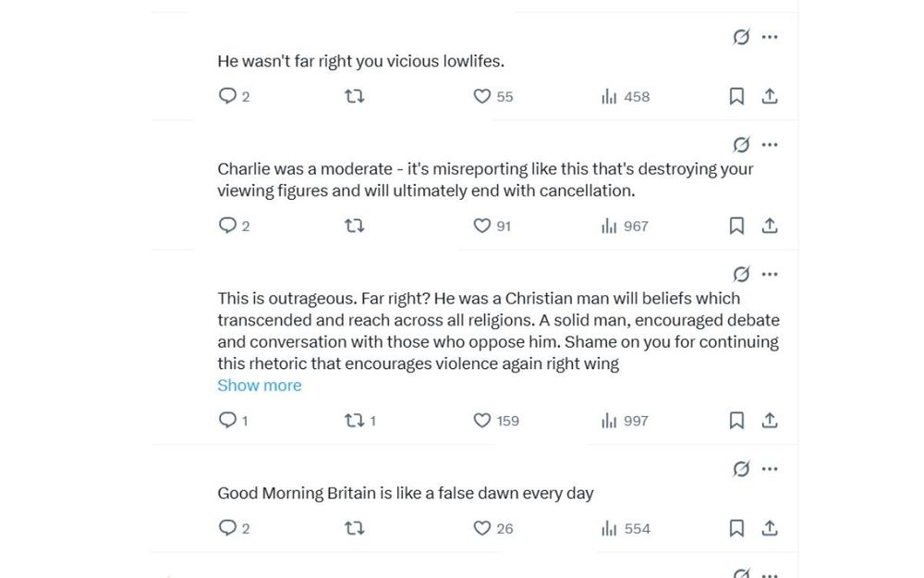Open retweet menu on 'He wasn't far right' post
The image size is (924, 578).
(355, 96)
